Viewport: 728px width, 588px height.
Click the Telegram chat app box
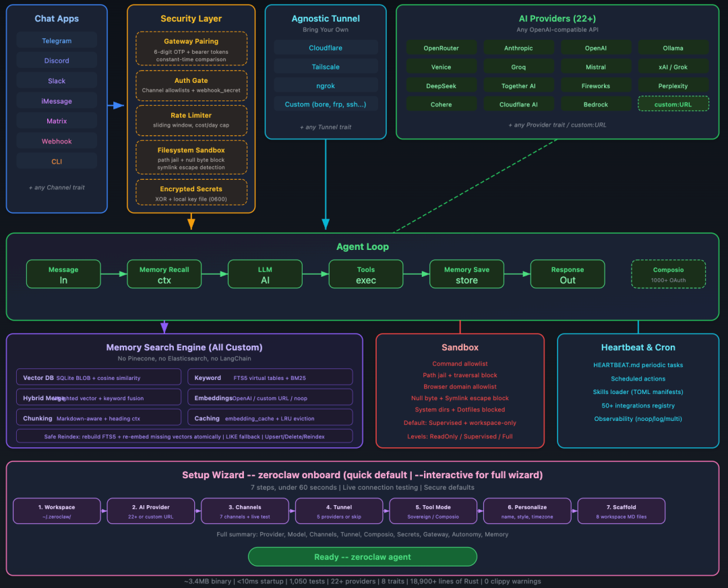(57, 41)
